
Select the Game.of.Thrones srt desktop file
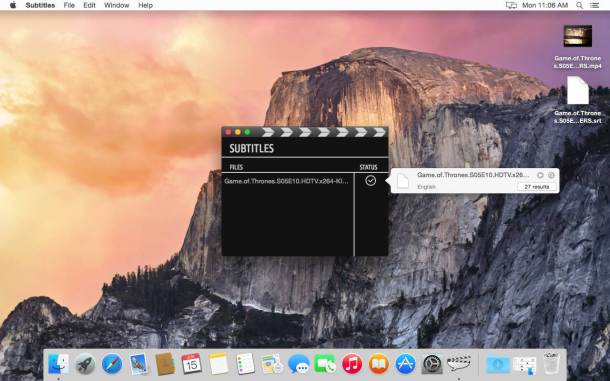[578, 100]
